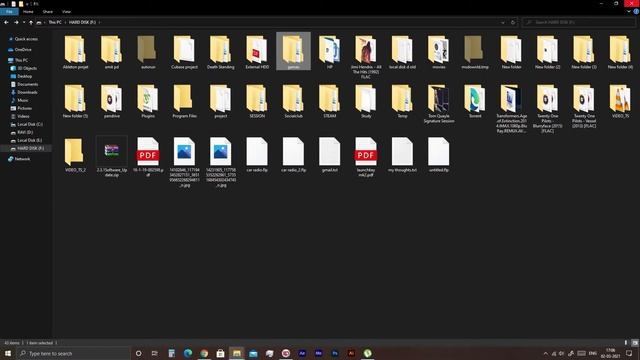The width and height of the screenshot is (640, 360).
Task: Open the movies folder
Action: 439,52
